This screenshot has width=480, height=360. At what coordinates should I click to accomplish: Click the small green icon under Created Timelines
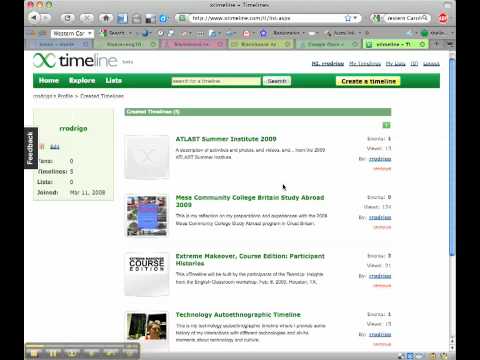[x=386, y=125]
